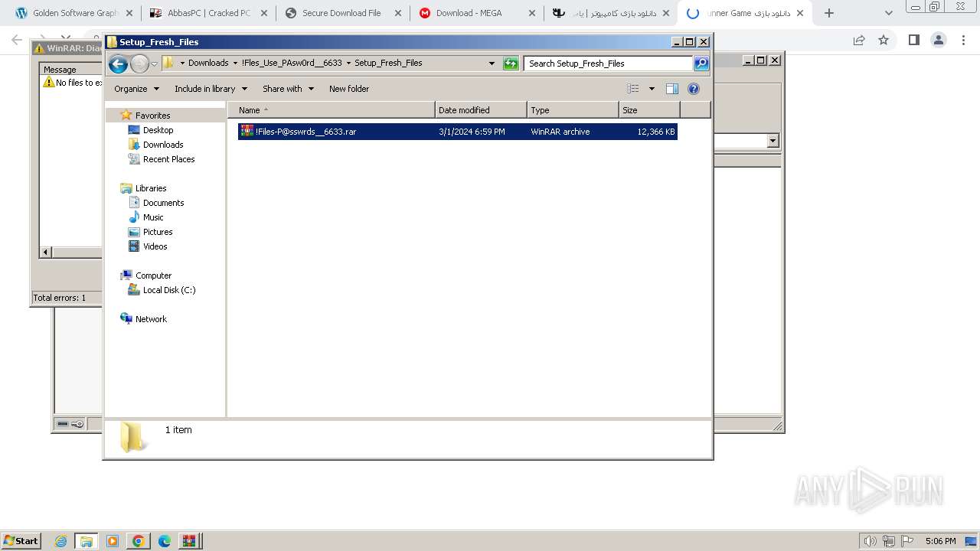Viewport: 980px width, 551px height.
Task: Click Downloads breadcrumb in address bar
Action: 208,63
